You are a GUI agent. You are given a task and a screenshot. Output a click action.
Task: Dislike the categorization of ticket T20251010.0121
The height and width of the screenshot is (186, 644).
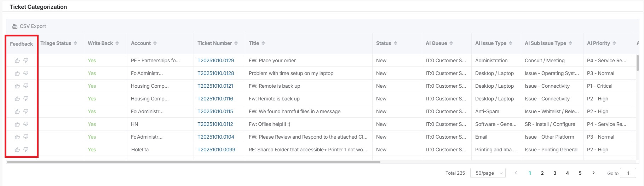[x=26, y=86]
